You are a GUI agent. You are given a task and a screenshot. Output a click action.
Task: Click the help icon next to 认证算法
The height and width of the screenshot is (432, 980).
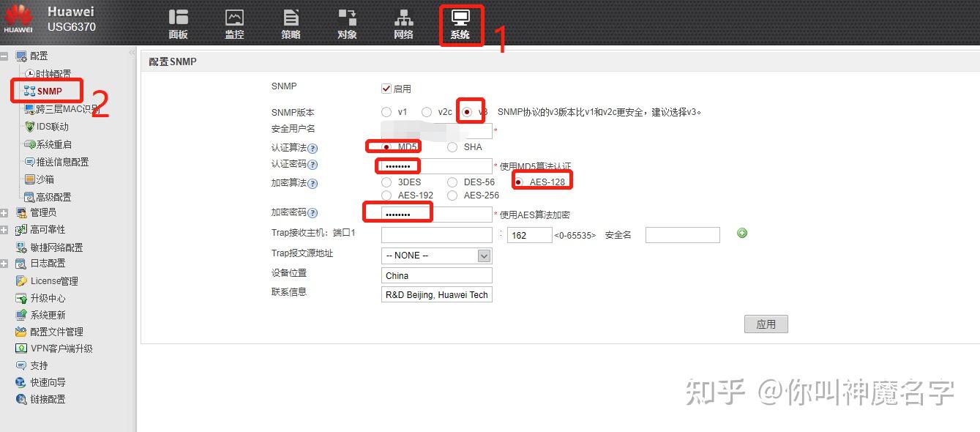pos(313,148)
